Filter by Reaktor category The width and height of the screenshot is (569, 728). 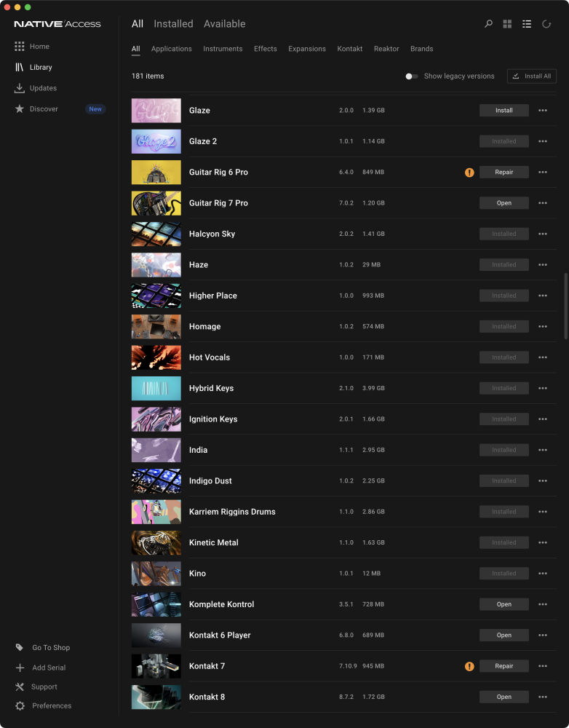[386, 49]
